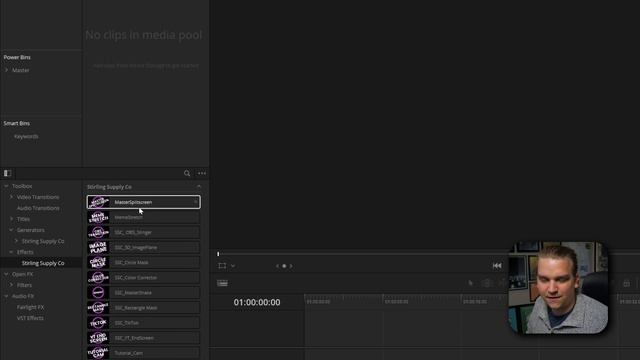Expand the Titles tree node
The height and width of the screenshot is (360, 640).
(11, 219)
